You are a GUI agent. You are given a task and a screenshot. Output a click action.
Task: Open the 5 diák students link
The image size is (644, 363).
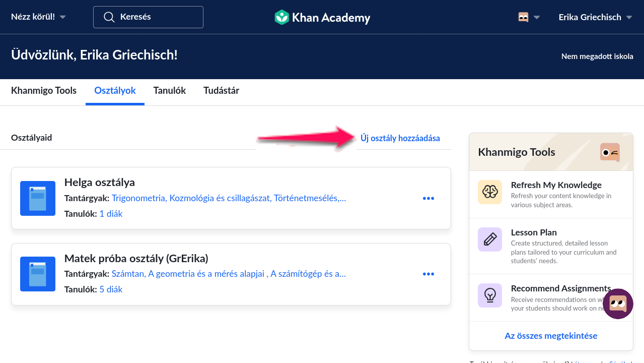(x=111, y=289)
